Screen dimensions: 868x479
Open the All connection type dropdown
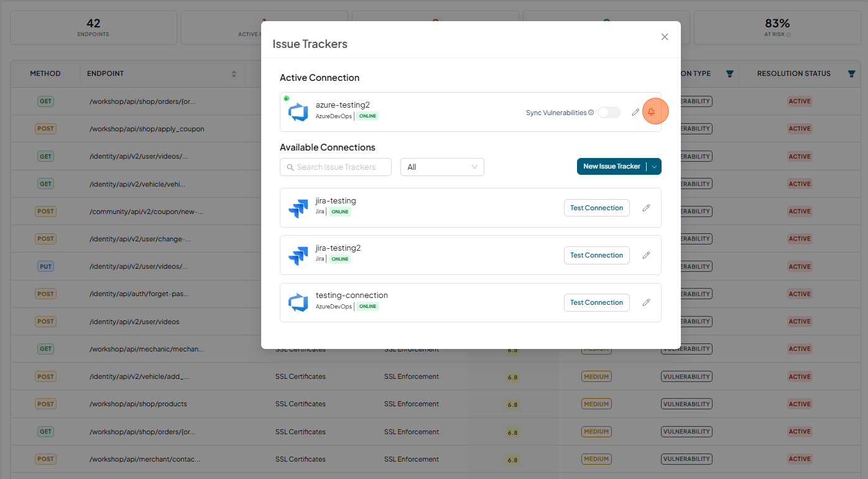(x=442, y=167)
